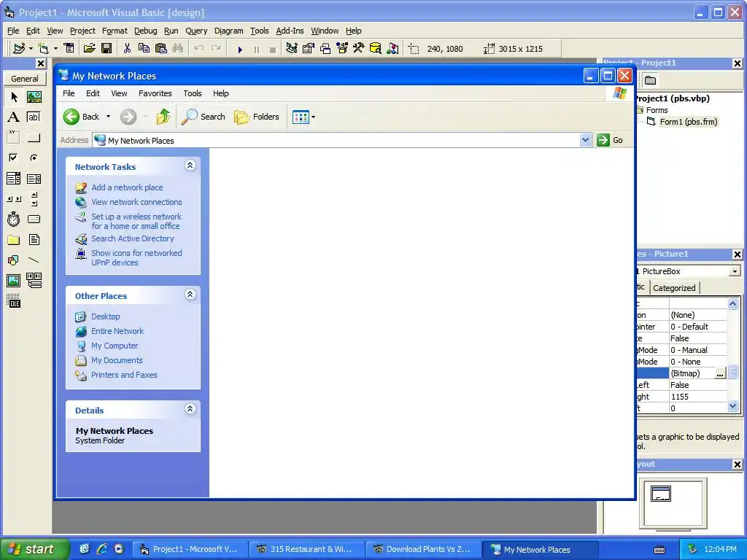Select the Frame control in the toolbox
The height and width of the screenshot is (560, 747).
pos(14,138)
